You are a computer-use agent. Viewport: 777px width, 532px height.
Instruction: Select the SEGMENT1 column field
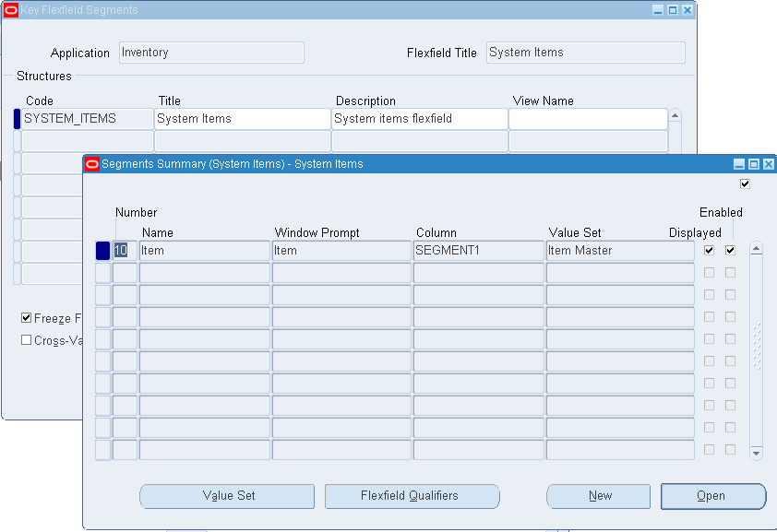pyautogui.click(x=478, y=251)
